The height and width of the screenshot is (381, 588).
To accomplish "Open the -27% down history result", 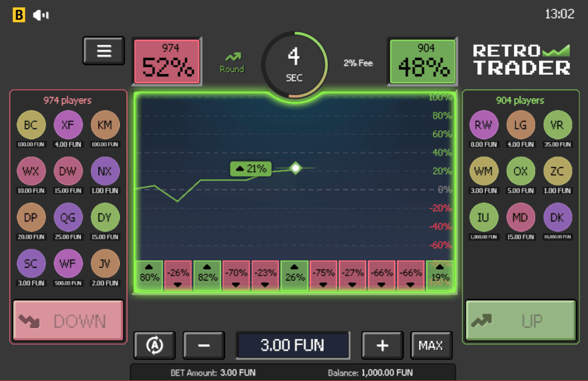I will 353,275.
